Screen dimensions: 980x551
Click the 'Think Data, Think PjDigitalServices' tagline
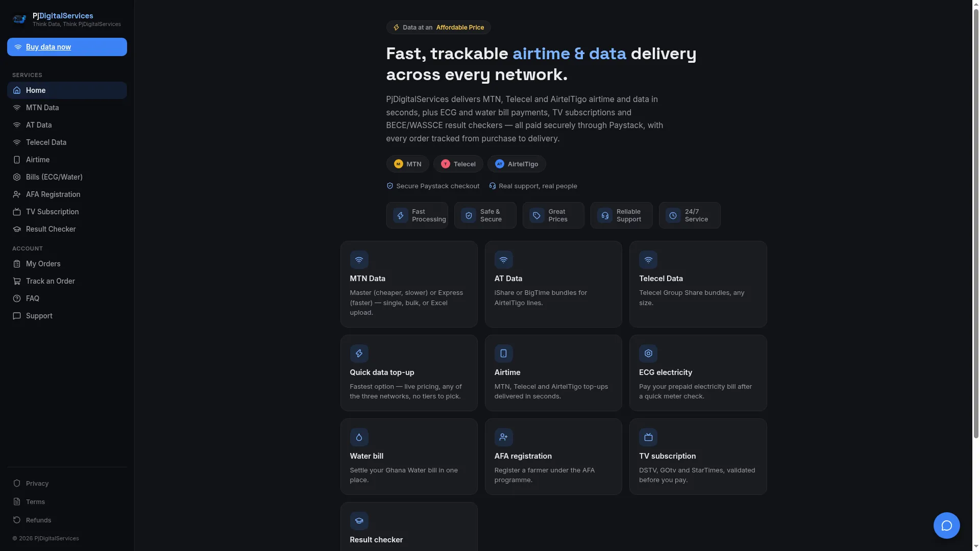tap(77, 24)
